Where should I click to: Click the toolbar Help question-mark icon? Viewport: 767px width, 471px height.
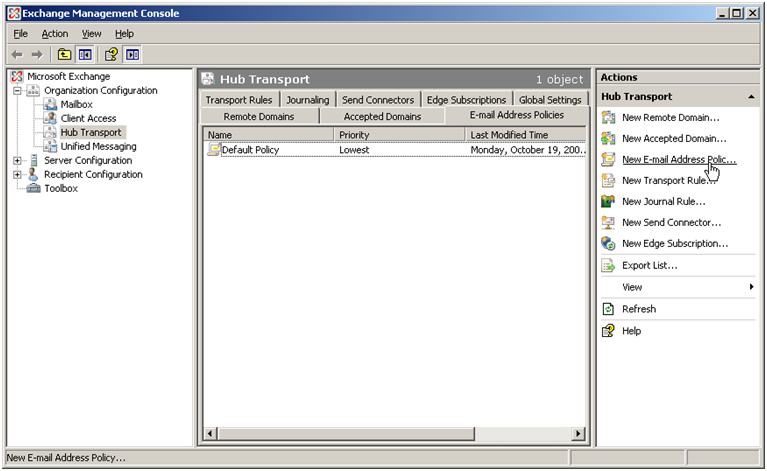111,54
